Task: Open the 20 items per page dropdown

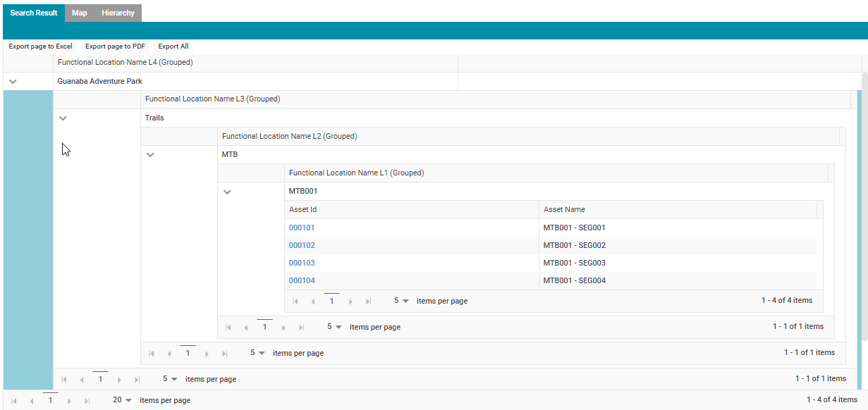Action: pyautogui.click(x=122, y=400)
